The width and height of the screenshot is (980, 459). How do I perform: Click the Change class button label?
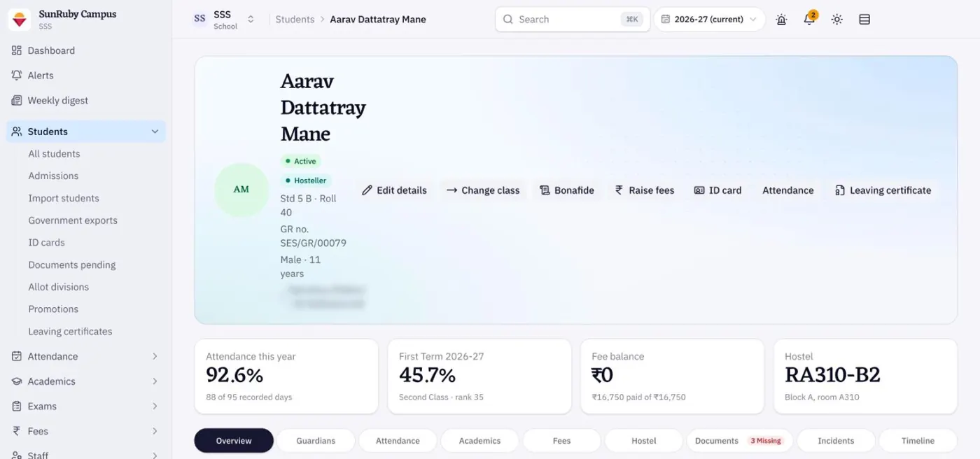491,190
